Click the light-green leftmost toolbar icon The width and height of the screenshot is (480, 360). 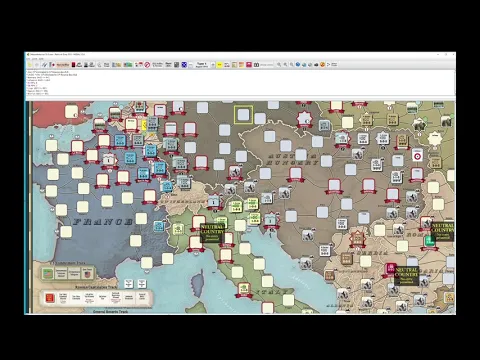(x=30, y=65)
